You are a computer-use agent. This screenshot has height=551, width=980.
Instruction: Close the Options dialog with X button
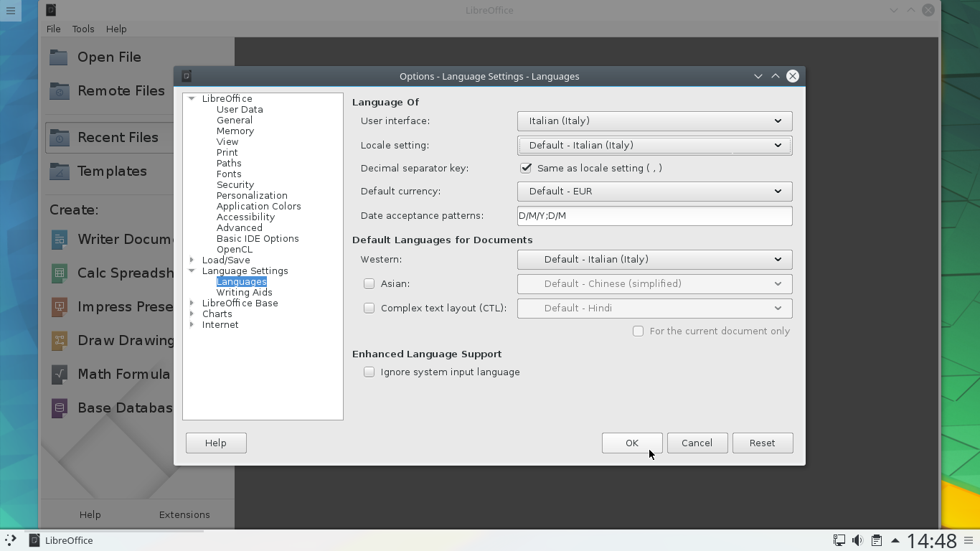793,76
